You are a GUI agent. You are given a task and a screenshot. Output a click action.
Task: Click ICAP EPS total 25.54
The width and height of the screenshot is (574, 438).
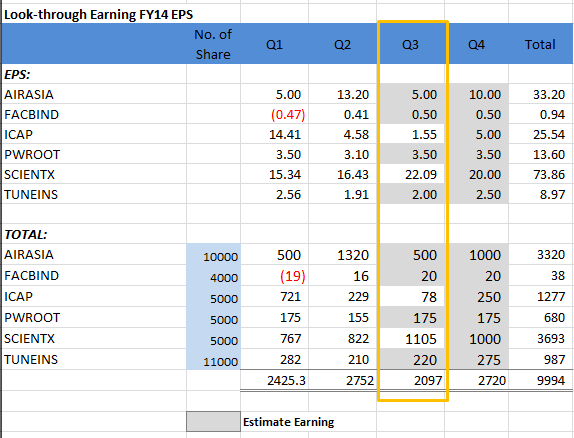pyautogui.click(x=549, y=134)
